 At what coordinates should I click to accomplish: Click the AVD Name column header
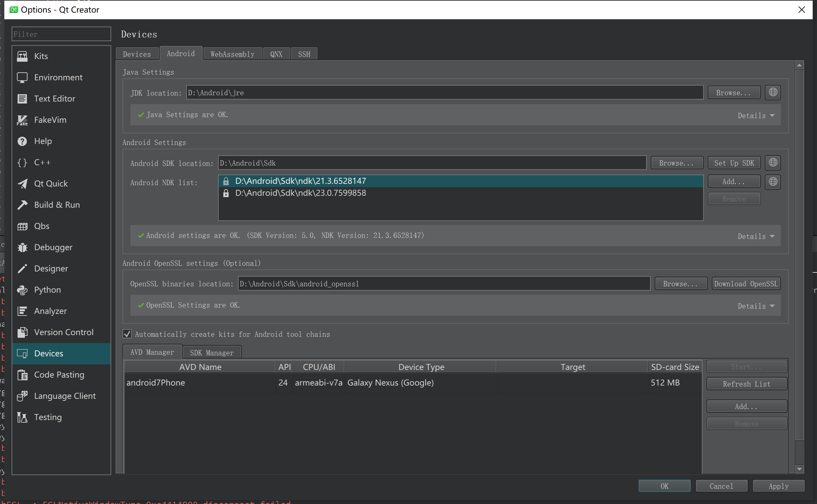pyautogui.click(x=200, y=367)
